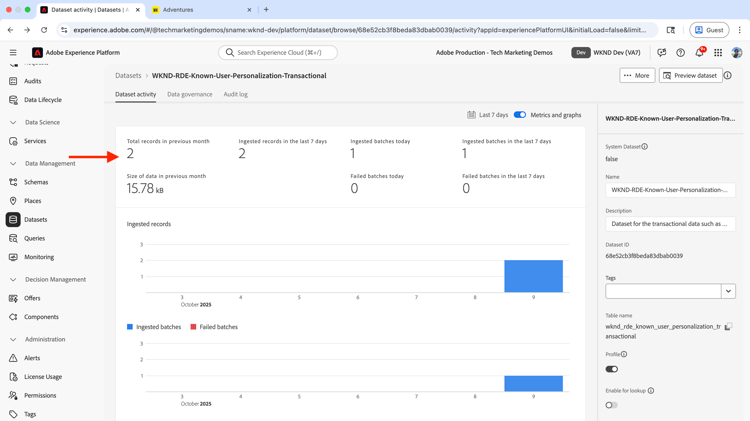Click the Ingested records bar for 9
750x421 pixels.
pos(533,276)
